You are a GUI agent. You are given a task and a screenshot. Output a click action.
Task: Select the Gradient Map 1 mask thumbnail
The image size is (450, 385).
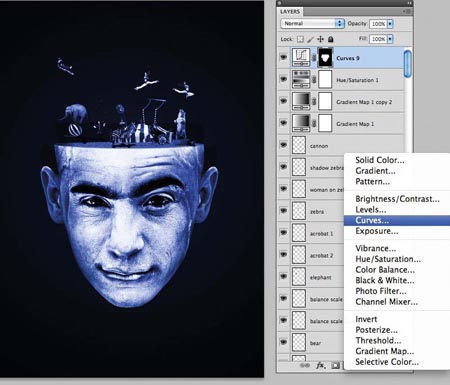pos(325,124)
